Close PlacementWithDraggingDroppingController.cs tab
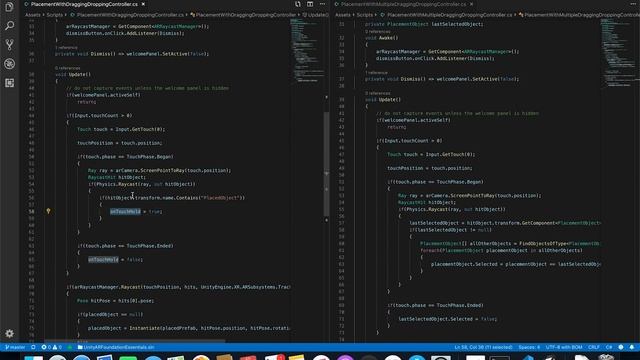The image size is (640, 360). click(x=143, y=4)
